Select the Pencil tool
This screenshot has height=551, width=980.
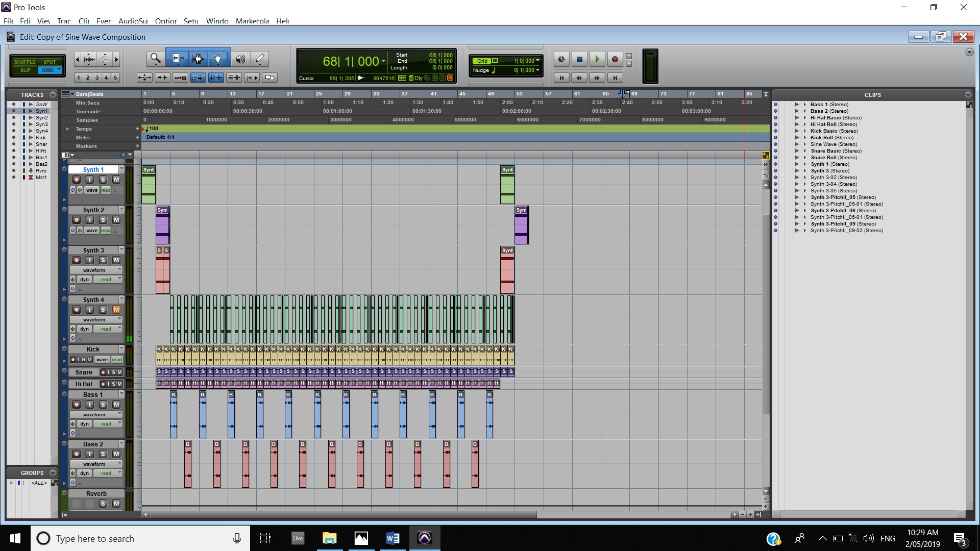tap(260, 59)
